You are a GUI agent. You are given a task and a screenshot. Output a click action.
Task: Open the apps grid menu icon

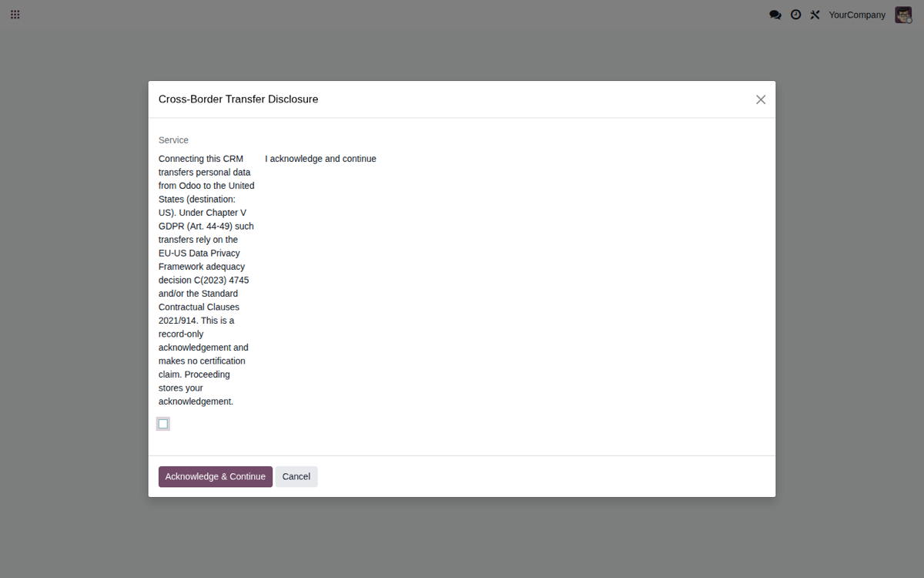(x=15, y=15)
